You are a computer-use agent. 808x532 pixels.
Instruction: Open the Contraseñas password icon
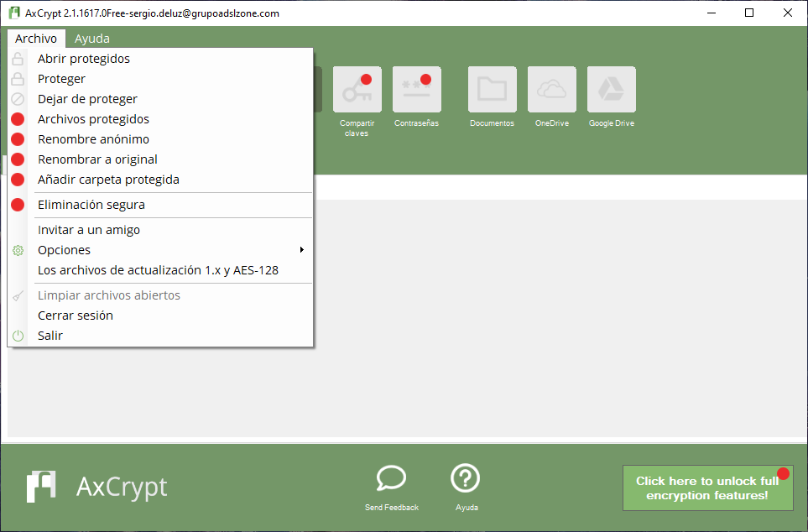tap(416, 90)
